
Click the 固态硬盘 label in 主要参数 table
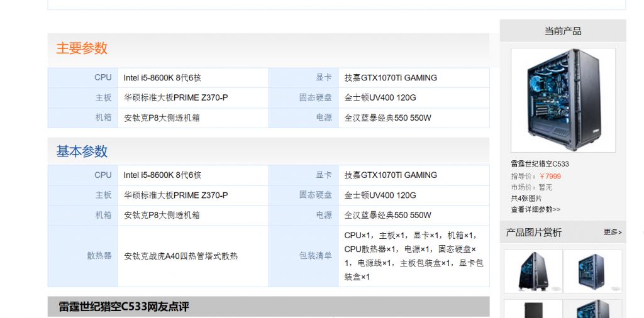[x=316, y=97]
